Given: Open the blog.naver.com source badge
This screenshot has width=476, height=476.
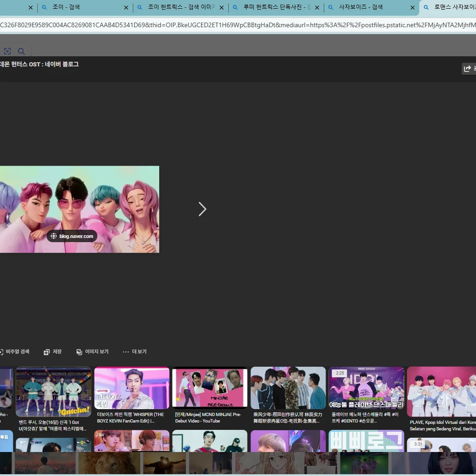Looking at the screenshot, I should (72, 236).
